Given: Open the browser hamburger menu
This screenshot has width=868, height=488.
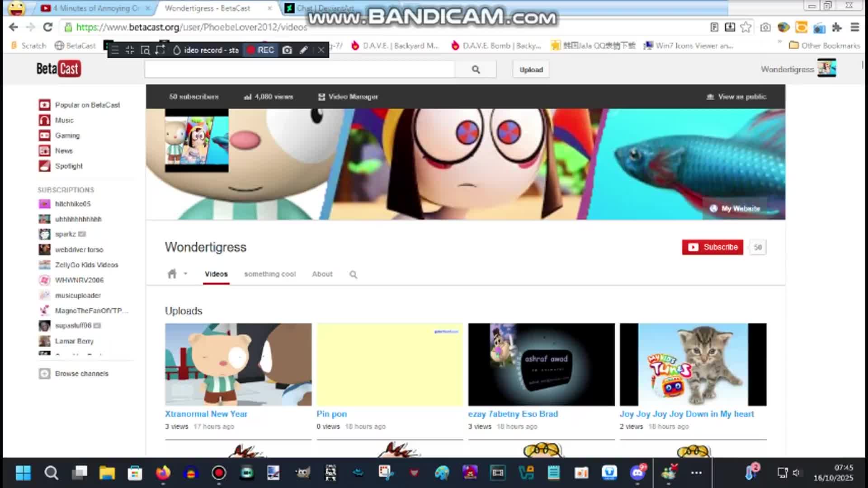Looking at the screenshot, I should (x=854, y=27).
